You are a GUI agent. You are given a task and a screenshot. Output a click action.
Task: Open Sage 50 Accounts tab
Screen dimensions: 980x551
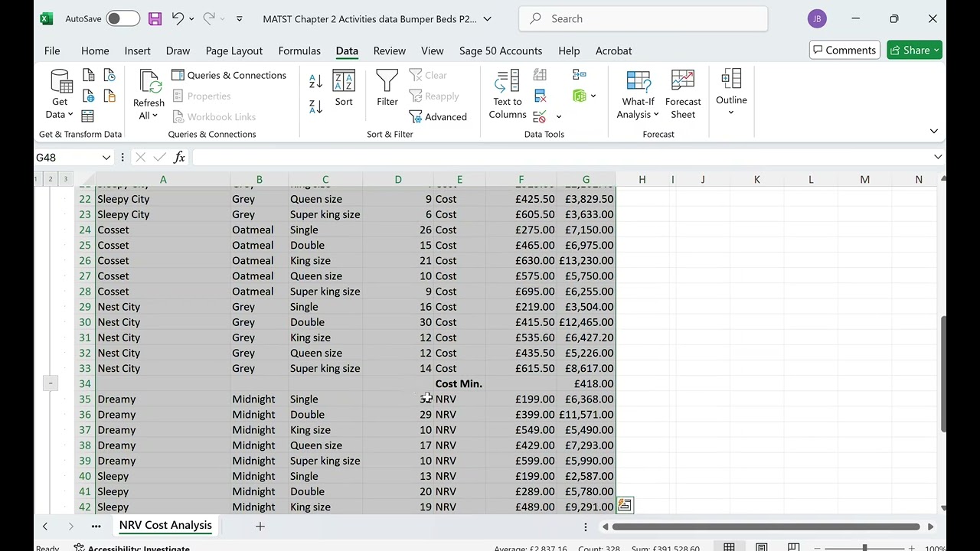501,51
